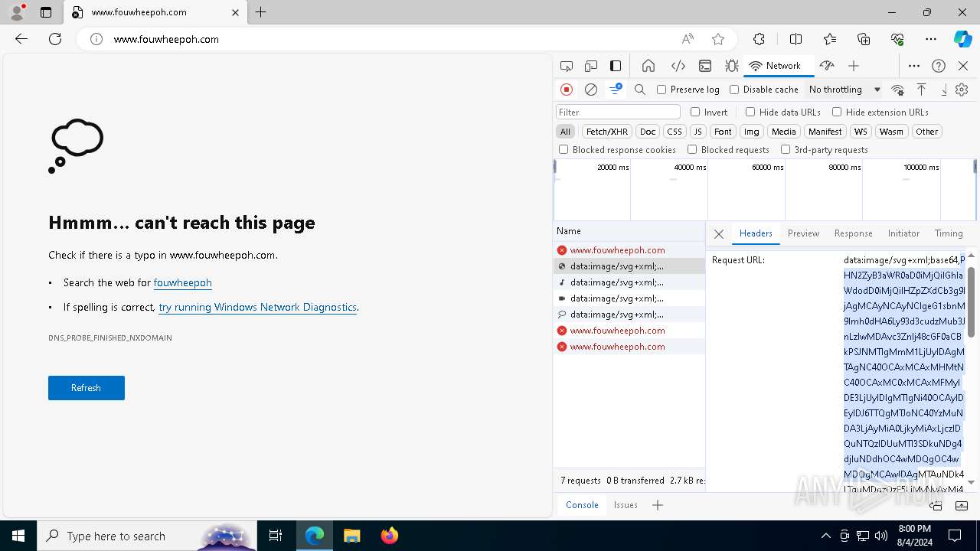Stop recording network log
Viewport: 980px width, 551px height.
pos(567,90)
